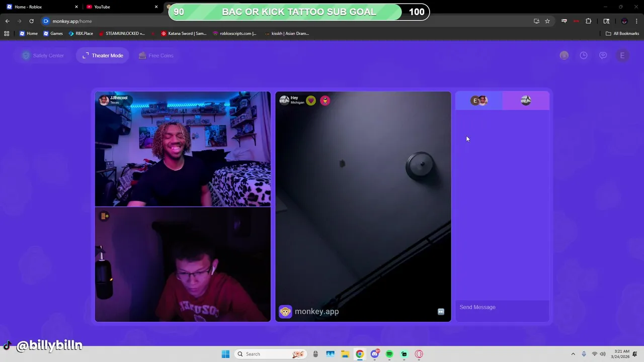Skip to the next match

[441, 312]
